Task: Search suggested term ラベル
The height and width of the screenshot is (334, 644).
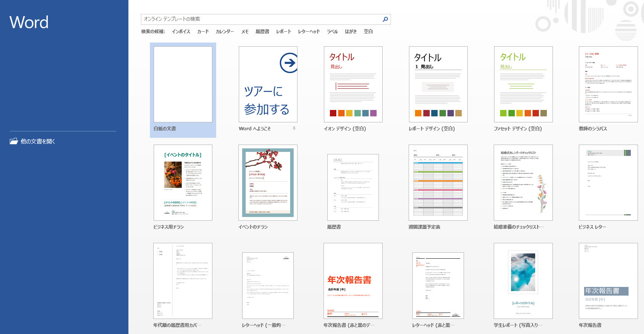Action: (332, 32)
